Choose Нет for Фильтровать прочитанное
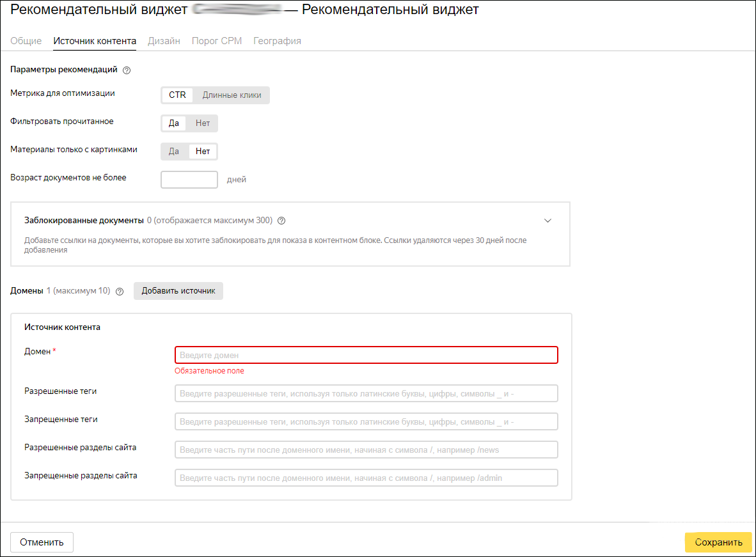Screen dimensions: 756x557 [x=203, y=123]
